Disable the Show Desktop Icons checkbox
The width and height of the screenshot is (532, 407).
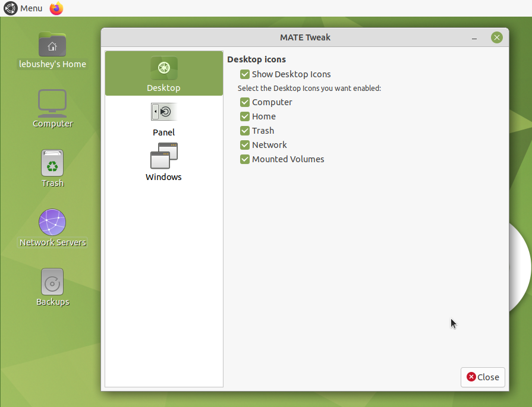coord(245,74)
